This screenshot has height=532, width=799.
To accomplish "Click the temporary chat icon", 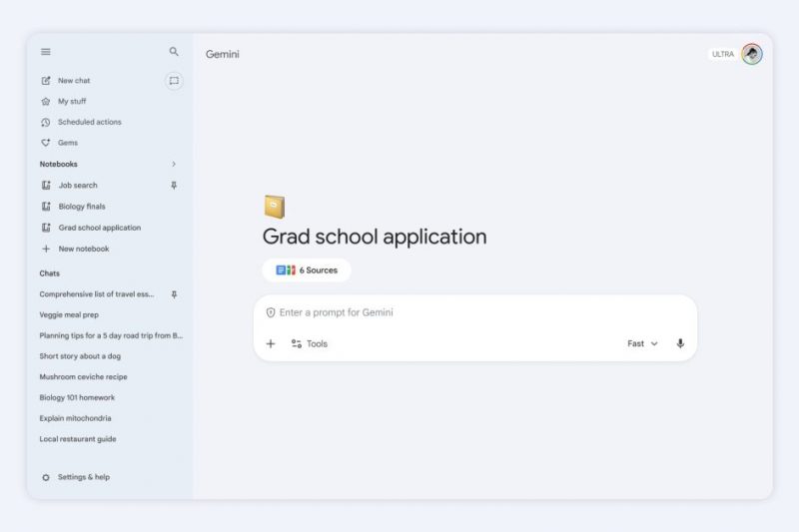I will (174, 81).
